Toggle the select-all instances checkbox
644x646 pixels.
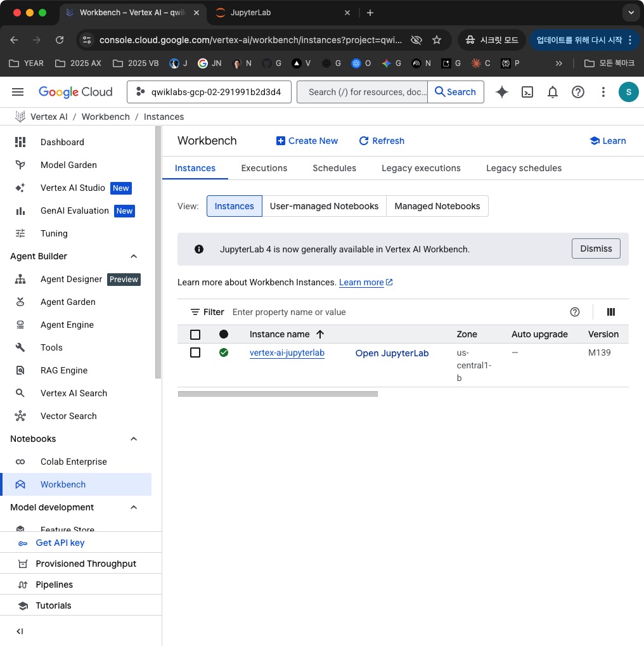195,334
